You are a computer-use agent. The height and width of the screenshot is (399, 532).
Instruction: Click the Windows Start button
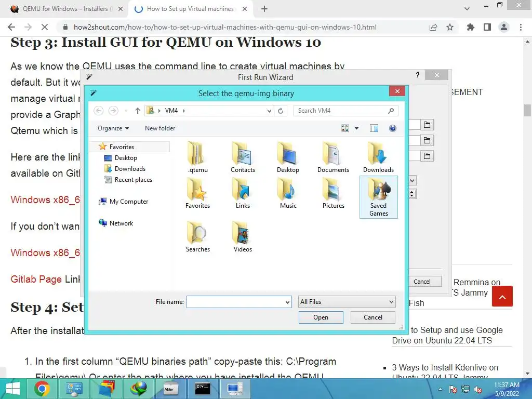point(13,389)
